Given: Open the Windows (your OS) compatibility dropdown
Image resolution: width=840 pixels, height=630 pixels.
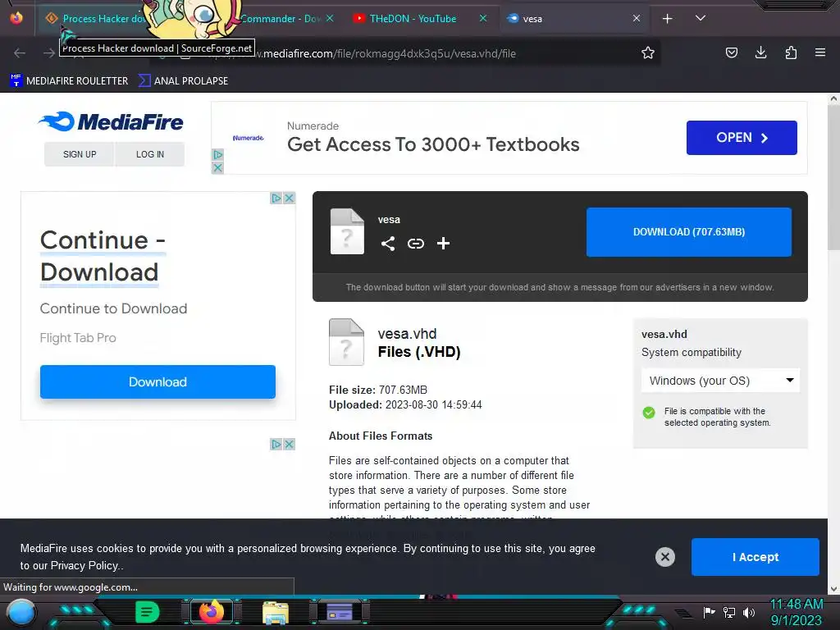Looking at the screenshot, I should [720, 381].
